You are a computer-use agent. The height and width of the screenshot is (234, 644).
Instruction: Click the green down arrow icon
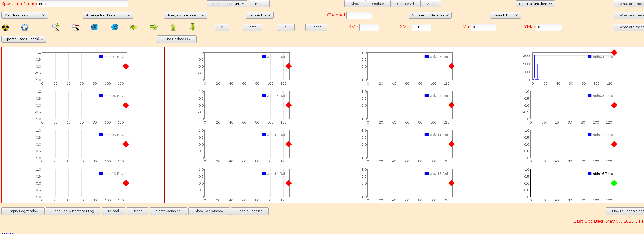(193, 27)
